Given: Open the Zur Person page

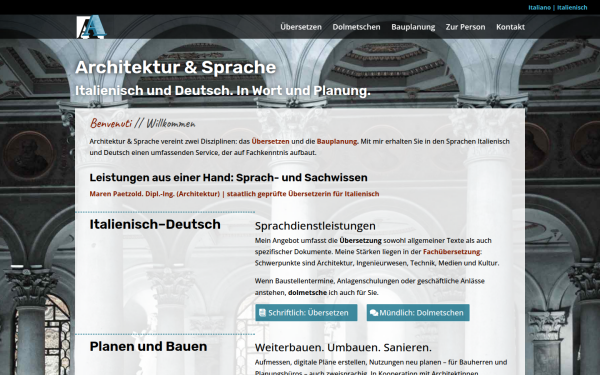Looking at the screenshot, I should [x=465, y=27].
